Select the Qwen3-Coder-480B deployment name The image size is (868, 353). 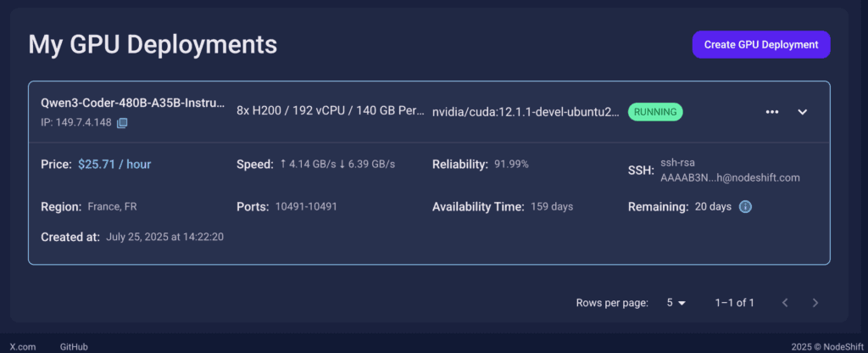click(x=133, y=103)
